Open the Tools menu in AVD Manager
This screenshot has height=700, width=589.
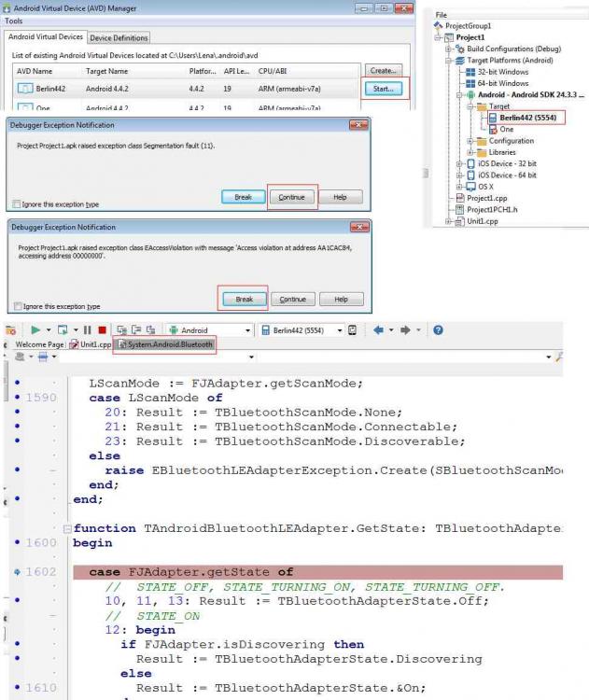(13, 21)
